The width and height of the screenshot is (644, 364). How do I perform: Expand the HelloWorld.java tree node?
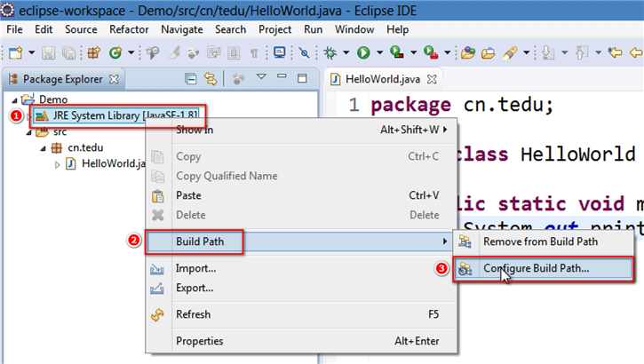point(57,164)
